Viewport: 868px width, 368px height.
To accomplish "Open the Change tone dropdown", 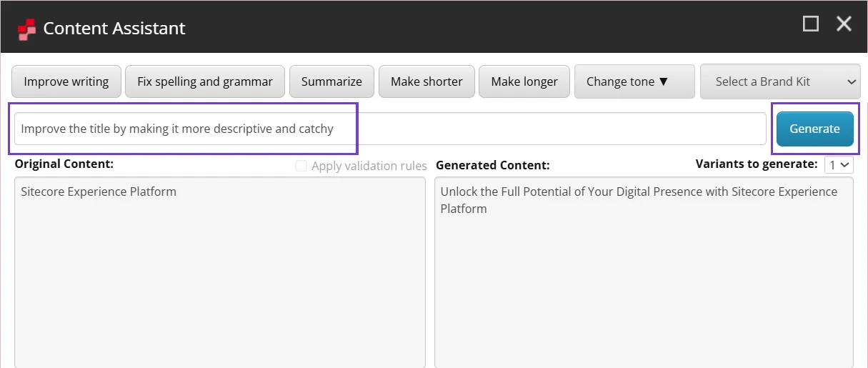I will pyautogui.click(x=634, y=81).
